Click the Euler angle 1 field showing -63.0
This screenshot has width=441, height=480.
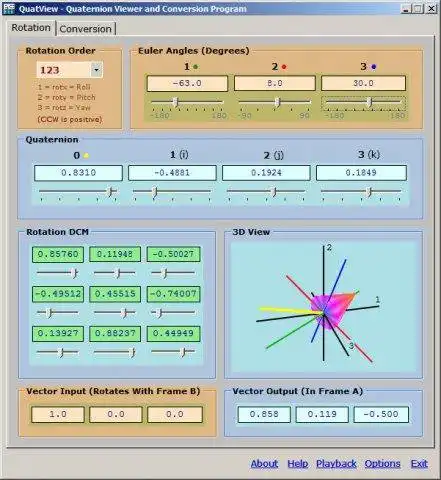click(187, 83)
